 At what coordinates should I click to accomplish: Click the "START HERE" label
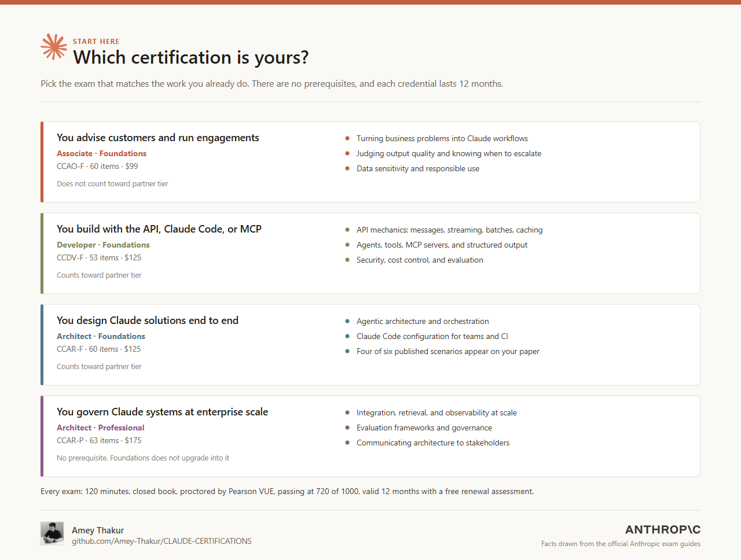96,42
